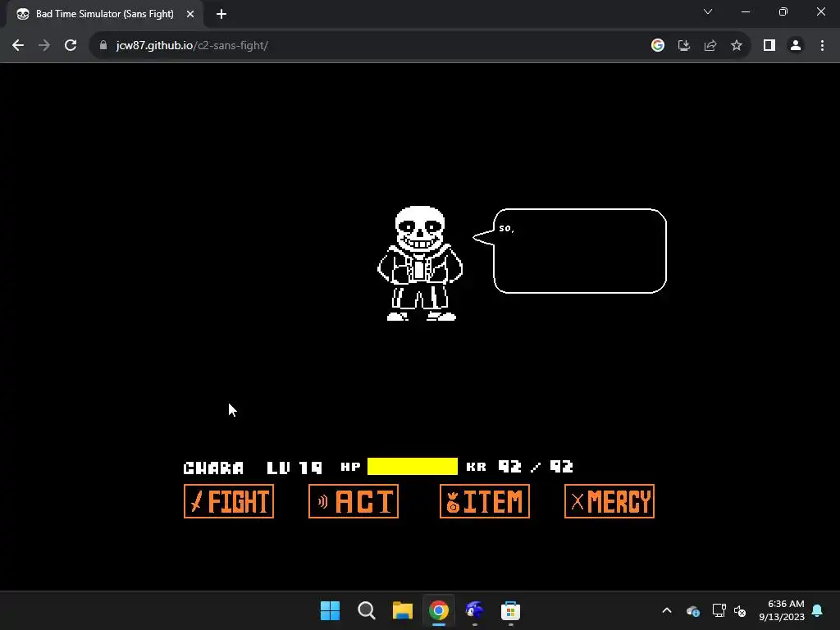840x630 pixels.
Task: Open the Sonic app taskbar icon
Action: (475, 610)
